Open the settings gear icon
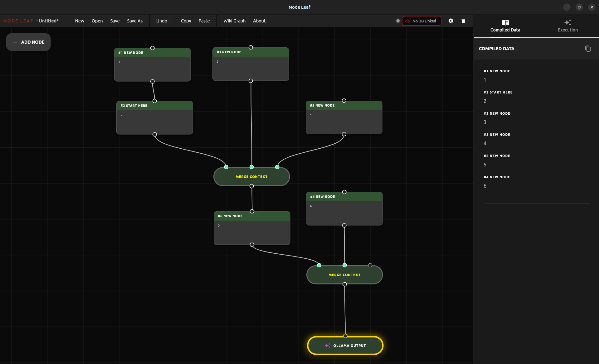 [x=450, y=21]
